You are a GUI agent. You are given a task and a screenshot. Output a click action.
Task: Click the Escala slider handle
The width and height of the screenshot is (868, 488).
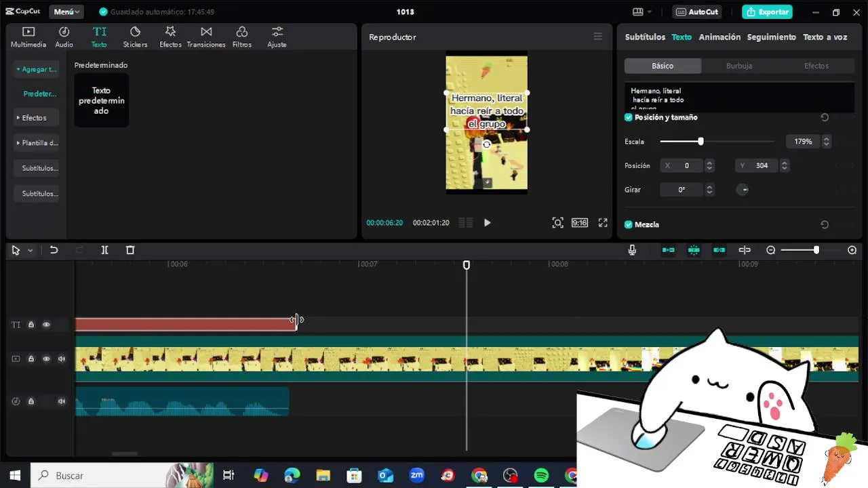[x=701, y=142]
